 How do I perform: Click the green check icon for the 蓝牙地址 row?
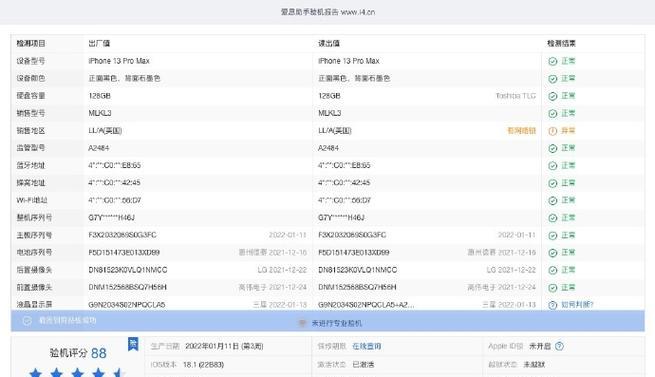click(x=553, y=166)
